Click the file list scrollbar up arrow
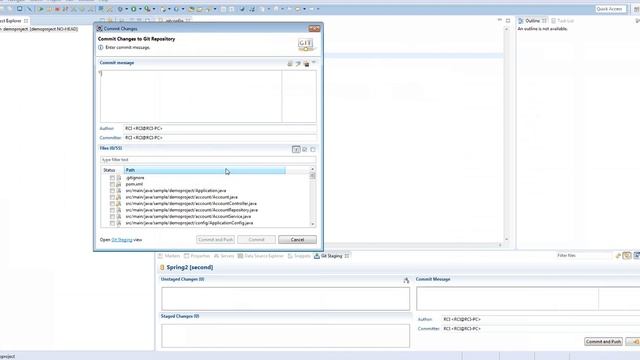Viewport: 640px width, 360px height. point(313,169)
